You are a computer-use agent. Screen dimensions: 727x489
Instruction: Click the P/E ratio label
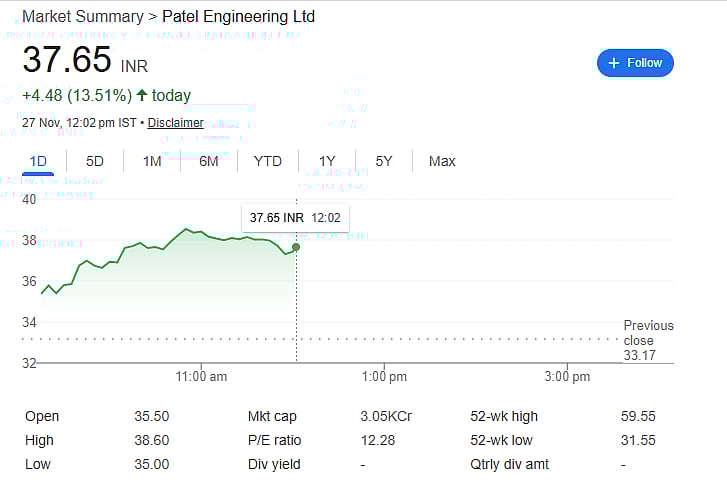click(x=274, y=440)
